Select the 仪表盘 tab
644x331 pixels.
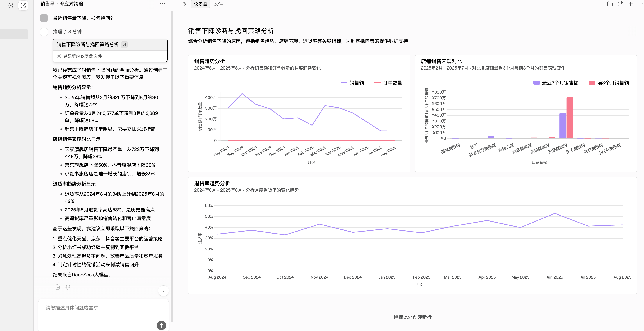coord(200,4)
